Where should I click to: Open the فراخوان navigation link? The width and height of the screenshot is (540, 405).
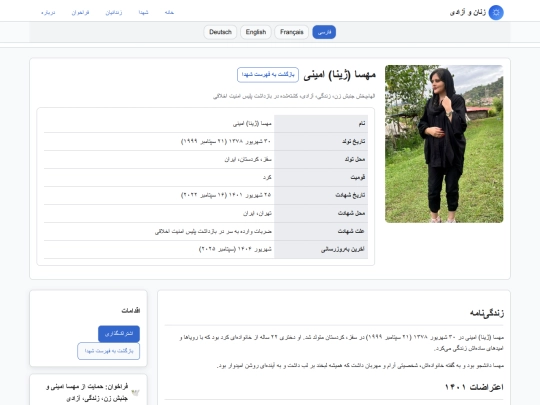coord(80,12)
